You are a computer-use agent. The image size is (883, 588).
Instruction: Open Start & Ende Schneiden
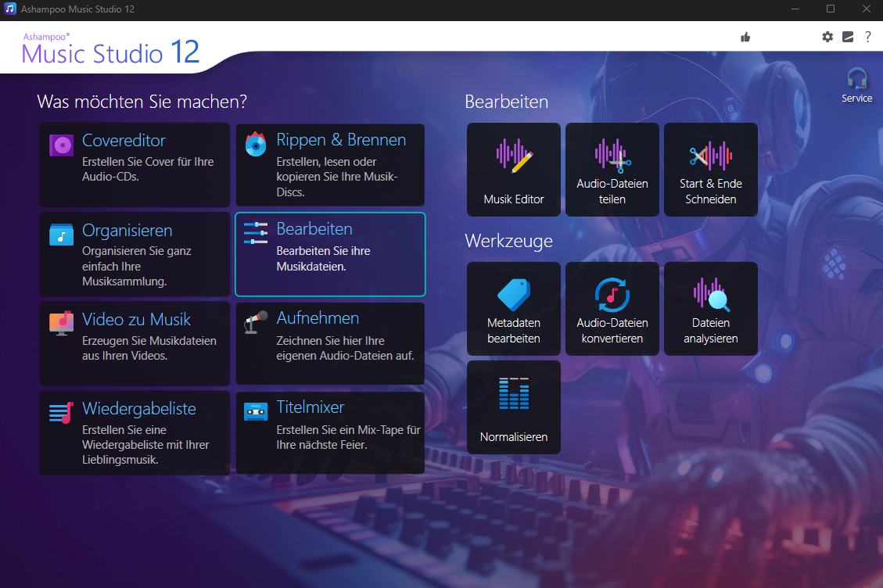pos(711,170)
